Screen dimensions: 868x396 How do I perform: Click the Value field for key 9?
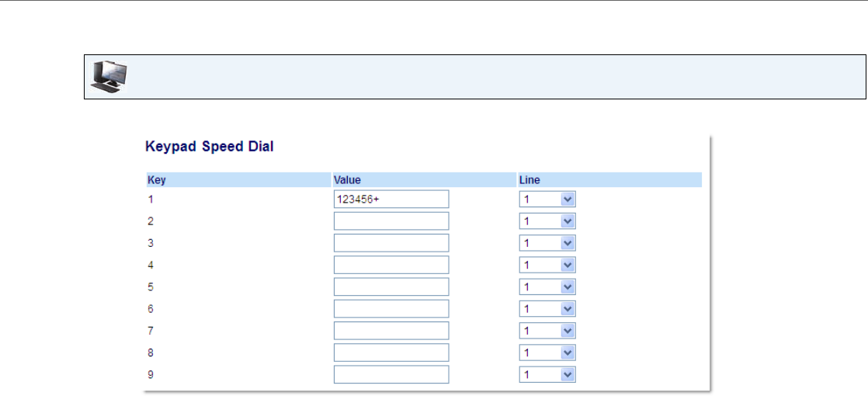coord(391,374)
